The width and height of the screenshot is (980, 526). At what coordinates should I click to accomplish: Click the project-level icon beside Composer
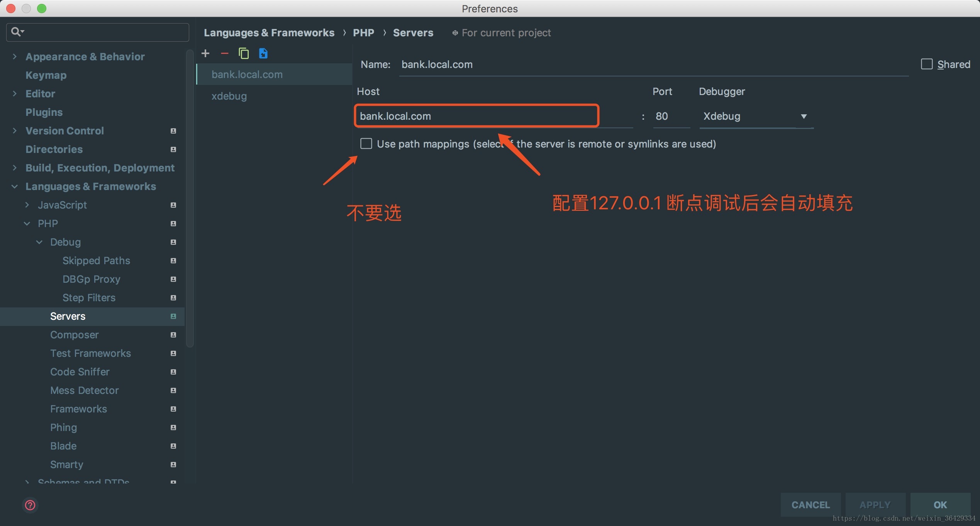click(173, 335)
